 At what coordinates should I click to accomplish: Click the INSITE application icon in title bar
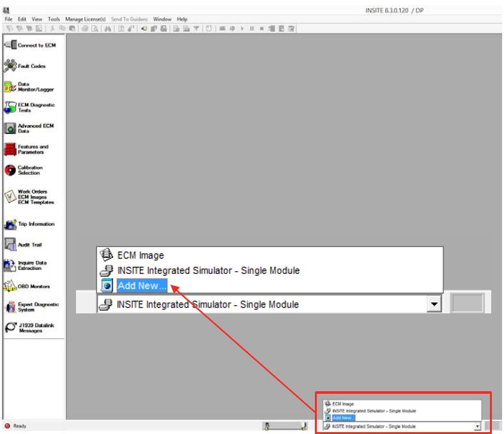point(6,10)
